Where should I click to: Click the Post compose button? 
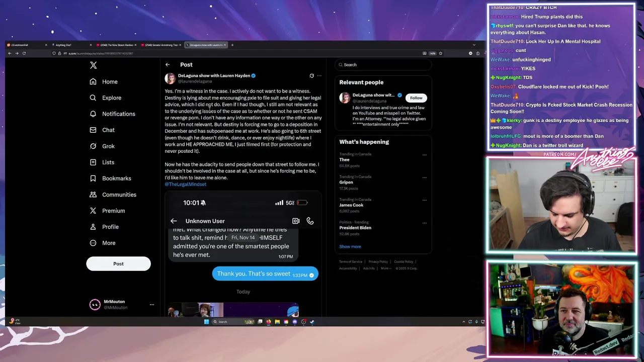118,263
